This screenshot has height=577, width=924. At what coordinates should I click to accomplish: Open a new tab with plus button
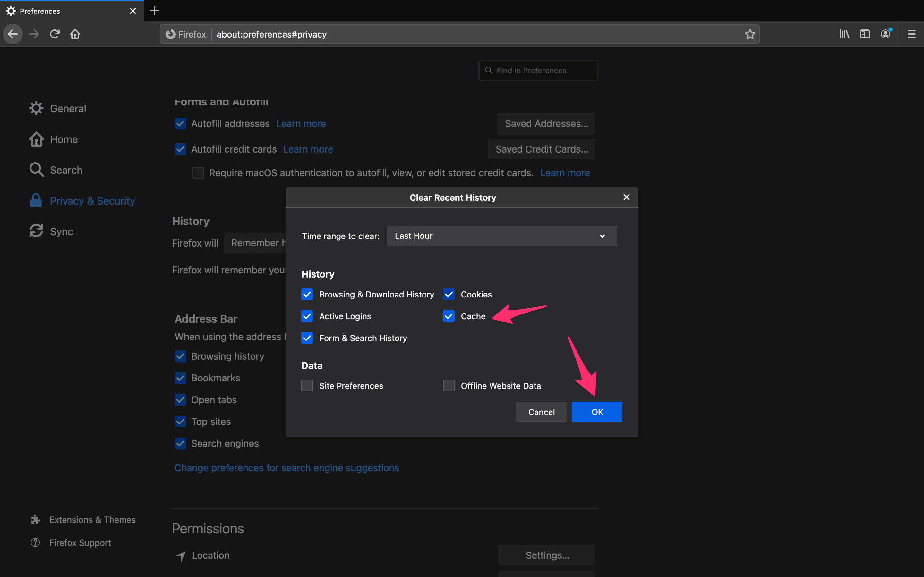point(155,11)
